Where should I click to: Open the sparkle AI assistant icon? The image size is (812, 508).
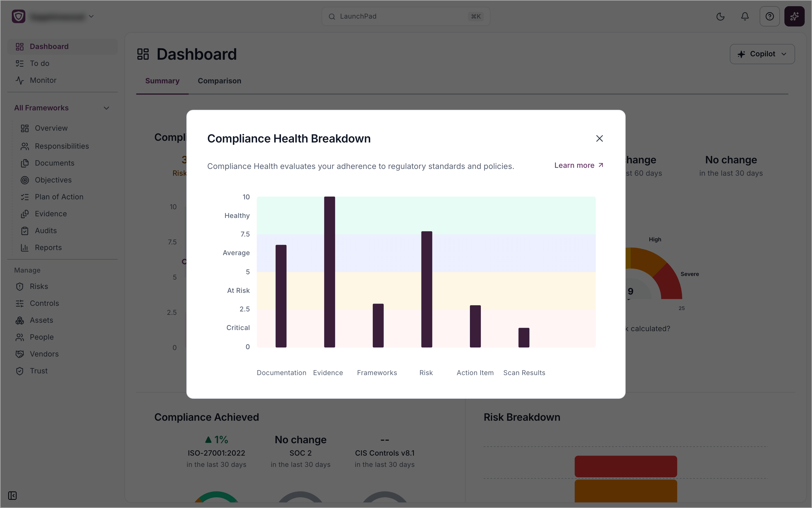pos(794,16)
